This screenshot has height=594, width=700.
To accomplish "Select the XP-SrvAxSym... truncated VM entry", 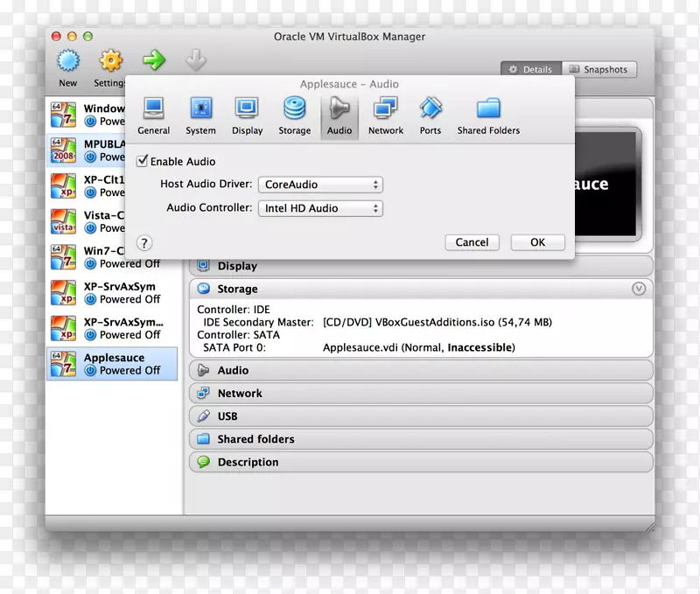I will tap(112, 328).
